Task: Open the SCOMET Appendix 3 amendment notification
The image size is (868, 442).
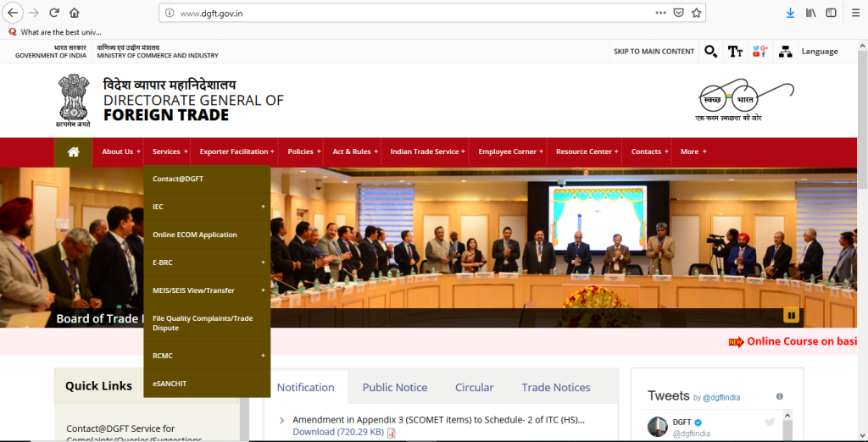Action: click(x=438, y=419)
